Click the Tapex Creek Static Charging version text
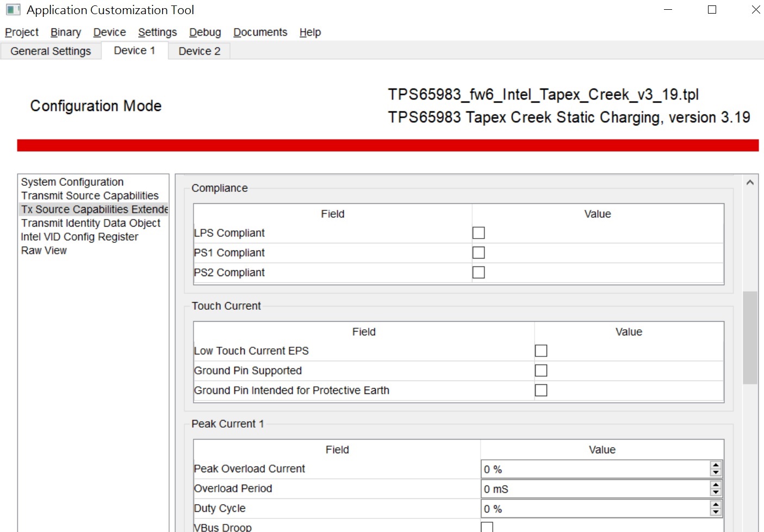Viewport: 764px width, 532px height. coord(569,117)
